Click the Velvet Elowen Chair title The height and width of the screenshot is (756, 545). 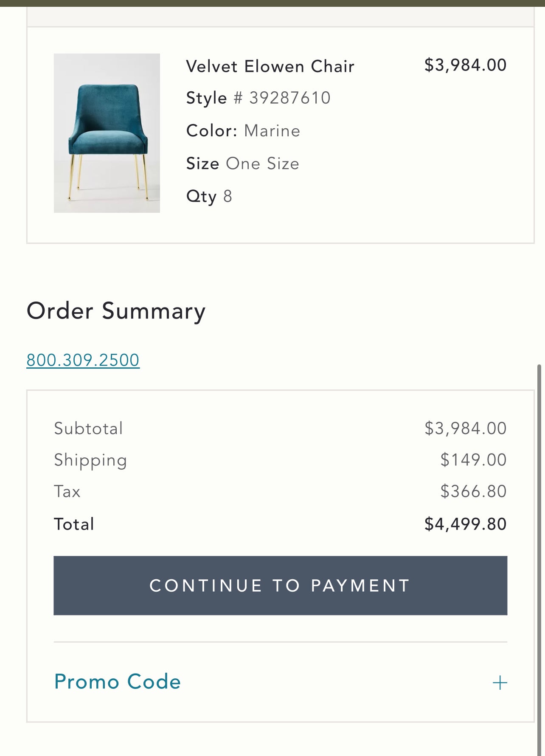(270, 67)
